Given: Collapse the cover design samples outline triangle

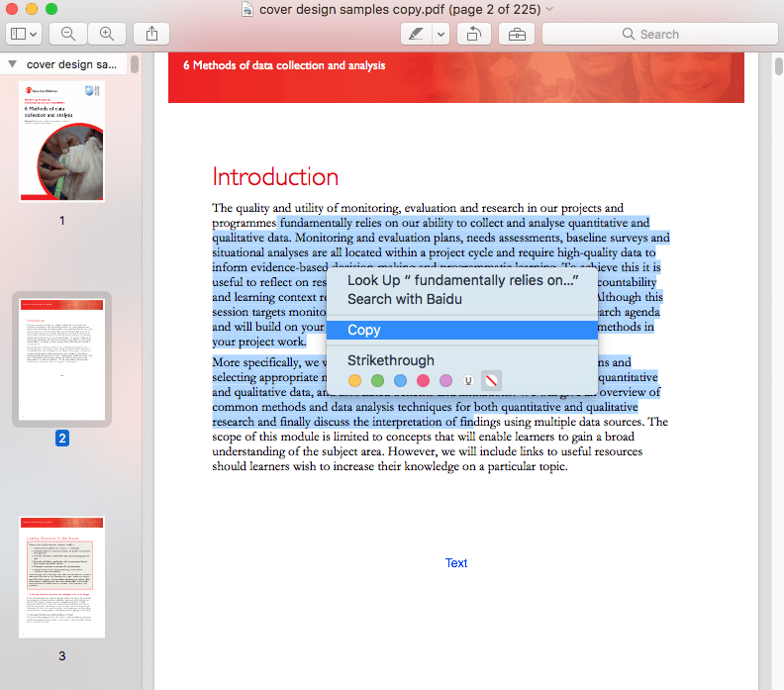Looking at the screenshot, I should (x=11, y=64).
